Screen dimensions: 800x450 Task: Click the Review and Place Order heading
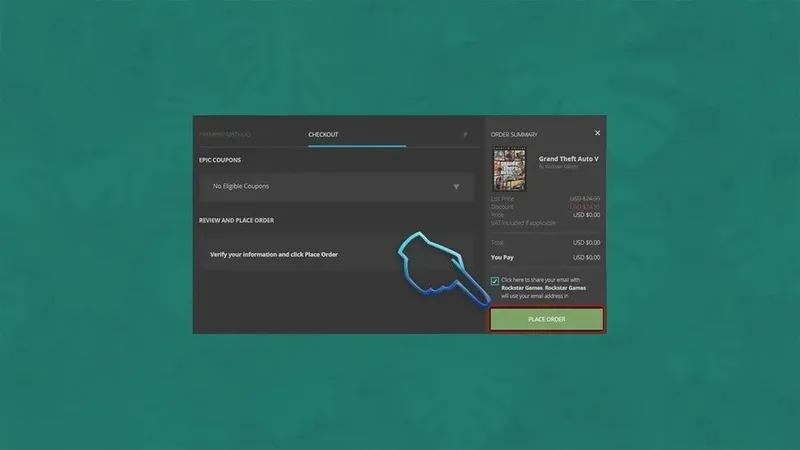coord(237,220)
